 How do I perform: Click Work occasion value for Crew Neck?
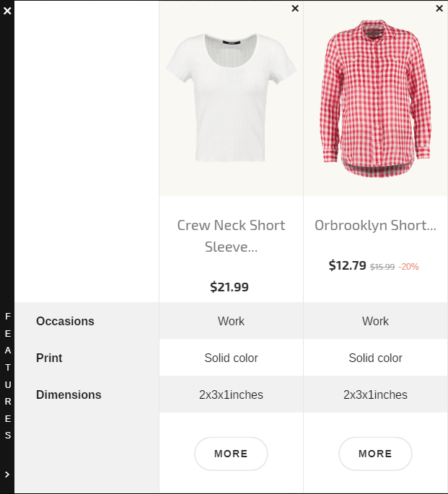tap(231, 321)
